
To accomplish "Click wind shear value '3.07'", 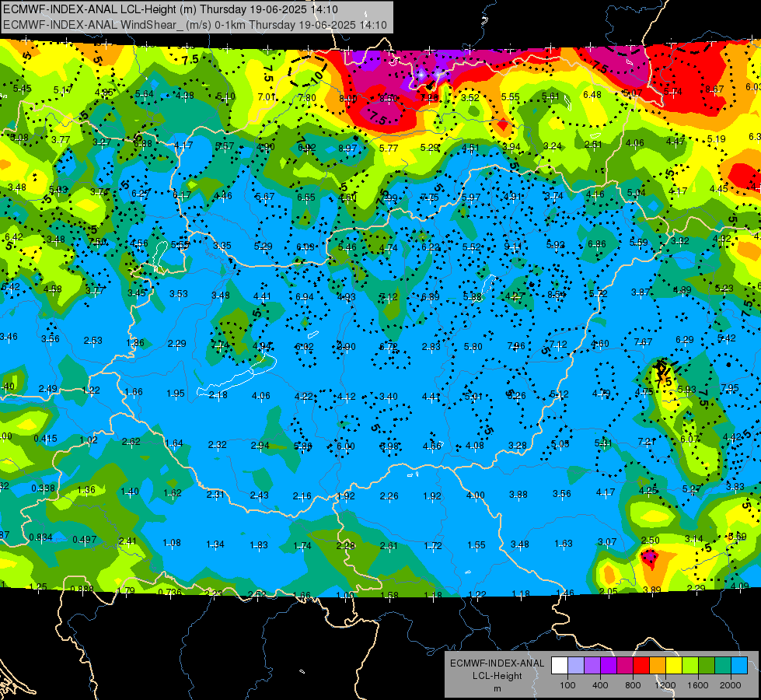I will (x=606, y=541).
